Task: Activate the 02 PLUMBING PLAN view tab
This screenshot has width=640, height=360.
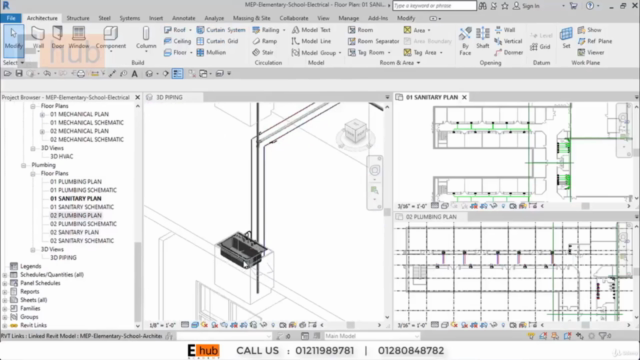Action: coord(431,217)
